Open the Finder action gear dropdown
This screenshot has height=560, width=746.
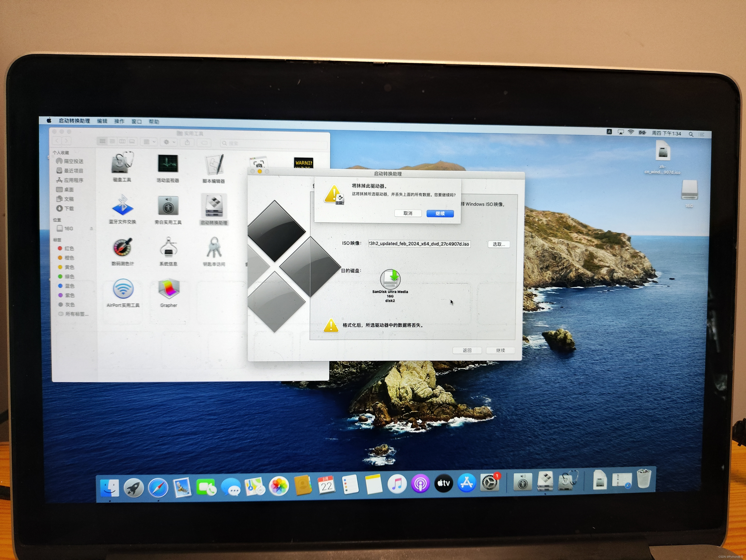click(x=169, y=142)
